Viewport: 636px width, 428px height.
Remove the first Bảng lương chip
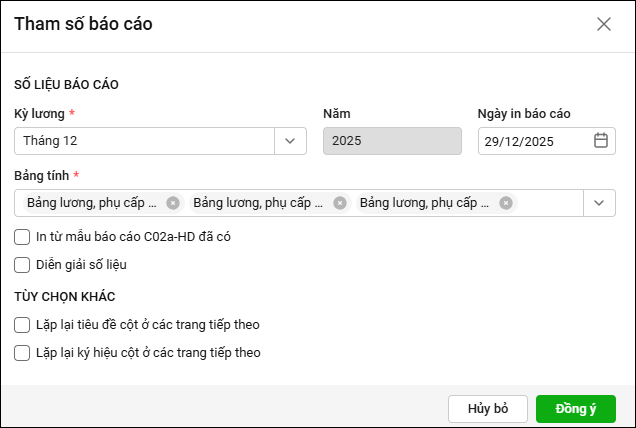pyautogui.click(x=173, y=203)
